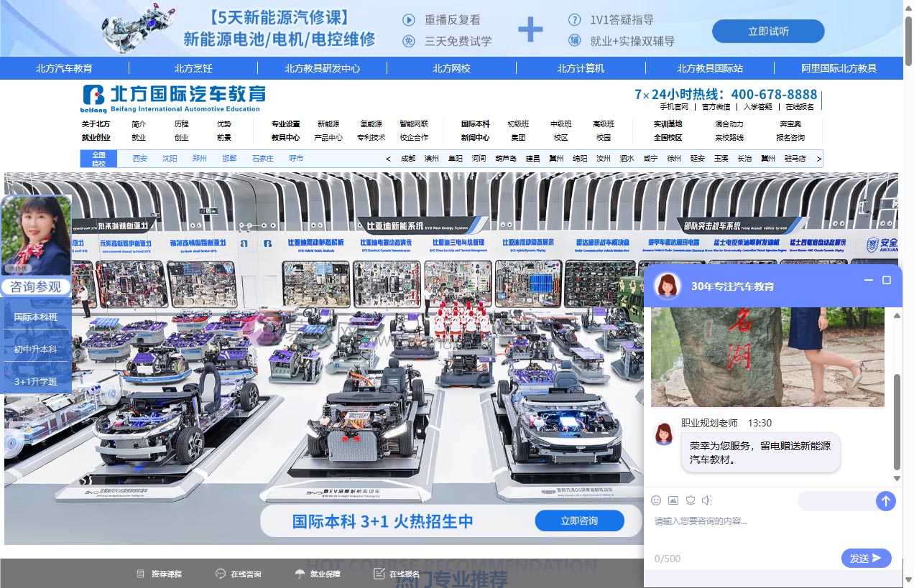Image resolution: width=914 pixels, height=588 pixels.
Task: Select the 推荐课程 icon in the bottom bar
Action: pyautogui.click(x=139, y=574)
